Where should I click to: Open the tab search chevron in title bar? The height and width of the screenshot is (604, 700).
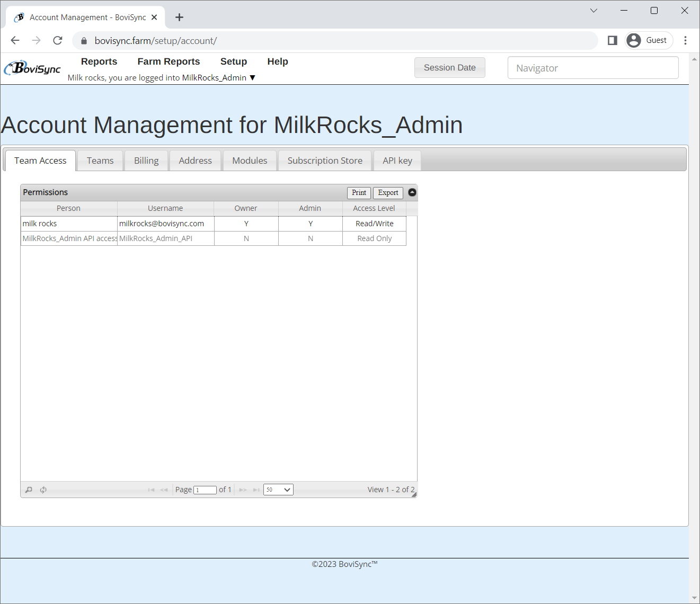pos(593,11)
